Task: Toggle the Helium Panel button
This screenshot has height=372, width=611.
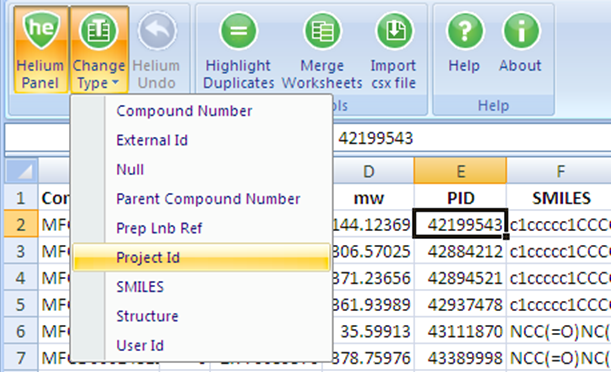Action: coord(41,50)
